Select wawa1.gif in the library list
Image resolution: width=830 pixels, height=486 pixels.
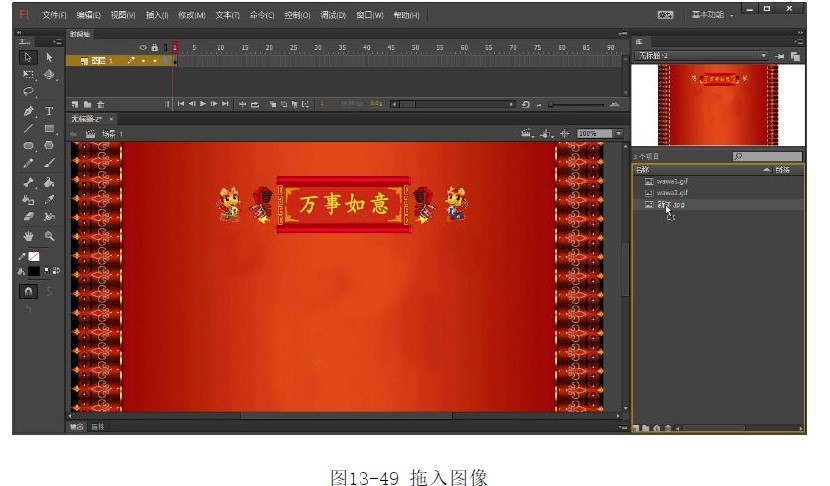[672, 181]
